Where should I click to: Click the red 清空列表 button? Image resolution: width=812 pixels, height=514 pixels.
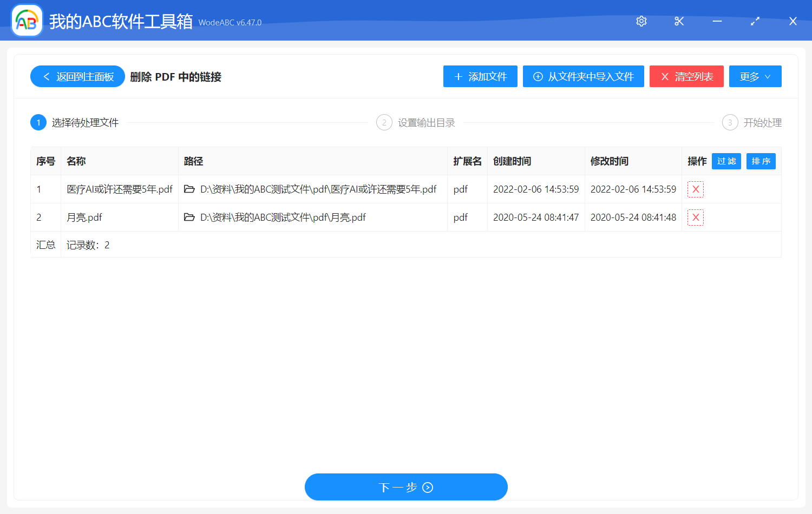pyautogui.click(x=686, y=76)
